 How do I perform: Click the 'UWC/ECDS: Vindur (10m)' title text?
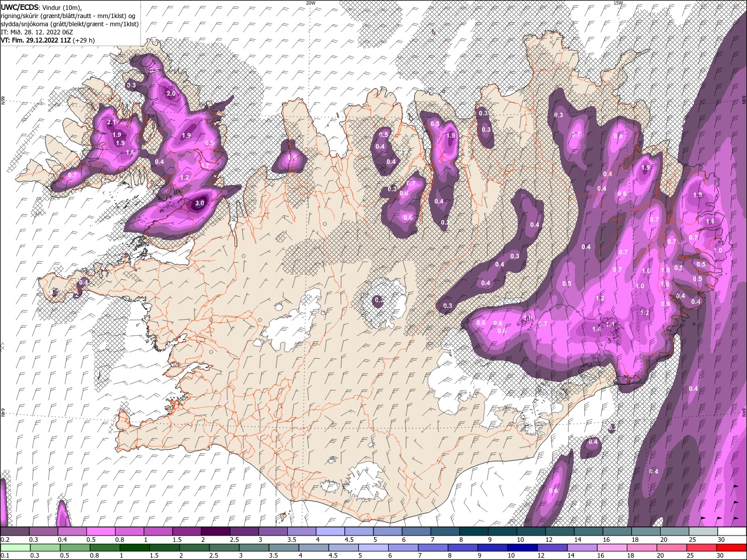(42, 7)
